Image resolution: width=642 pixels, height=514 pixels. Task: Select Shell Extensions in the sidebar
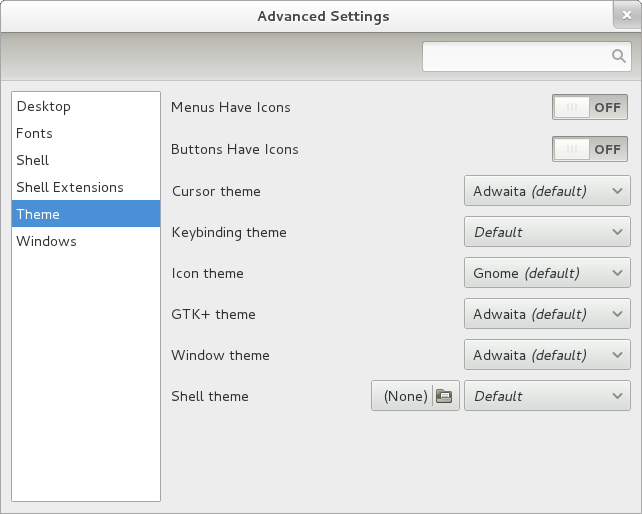(86, 187)
